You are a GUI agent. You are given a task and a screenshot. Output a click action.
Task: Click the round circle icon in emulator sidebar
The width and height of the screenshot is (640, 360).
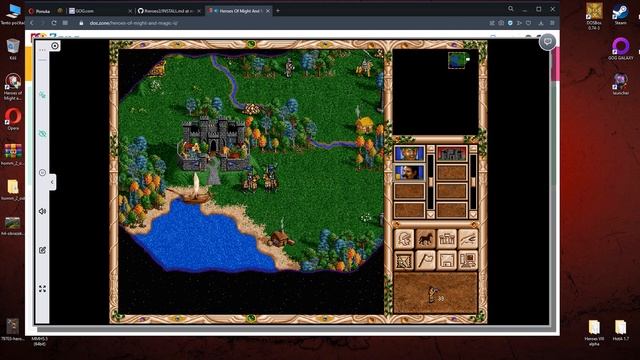(x=42, y=172)
